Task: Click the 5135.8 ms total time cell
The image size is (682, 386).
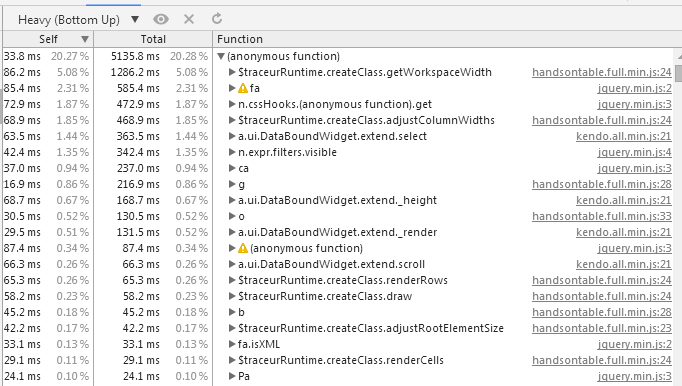Action: (x=135, y=56)
